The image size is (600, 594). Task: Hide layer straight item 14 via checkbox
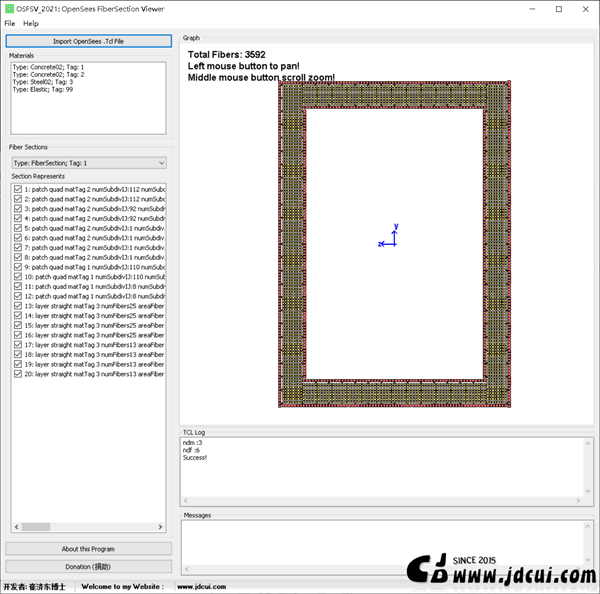[18, 315]
